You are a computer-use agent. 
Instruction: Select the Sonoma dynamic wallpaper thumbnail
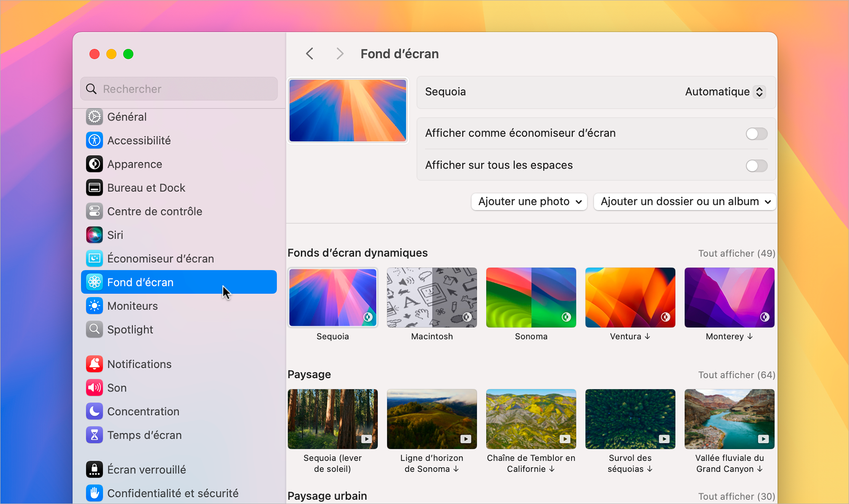coord(531,297)
